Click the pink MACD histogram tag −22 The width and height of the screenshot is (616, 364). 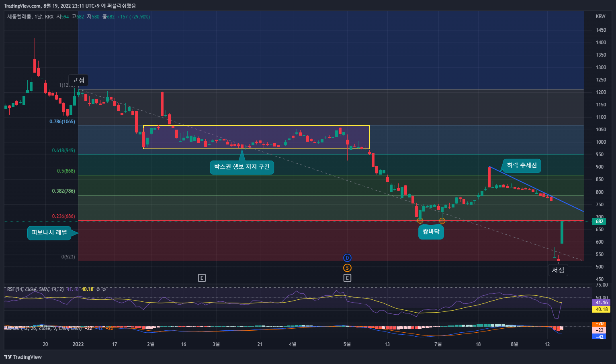599,330
